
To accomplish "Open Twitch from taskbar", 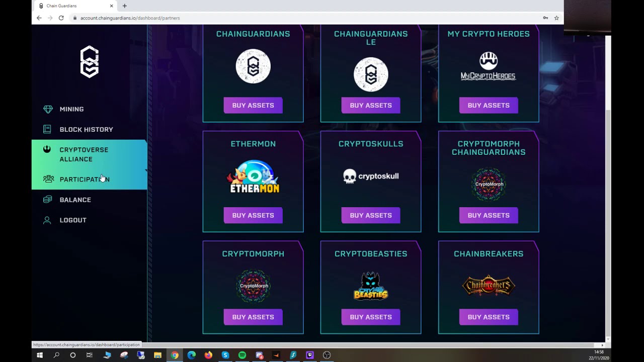I will [x=310, y=355].
